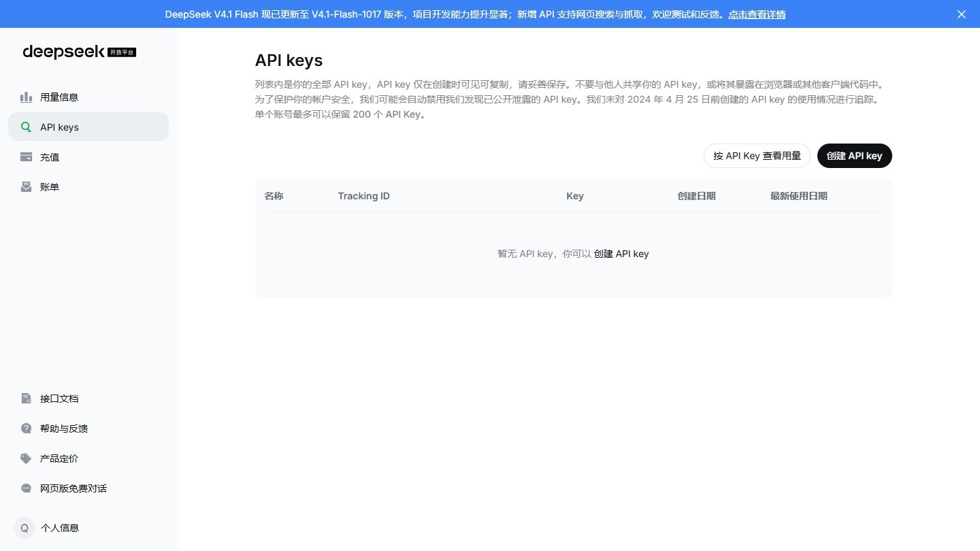Click the card icon beside 充值

click(26, 157)
